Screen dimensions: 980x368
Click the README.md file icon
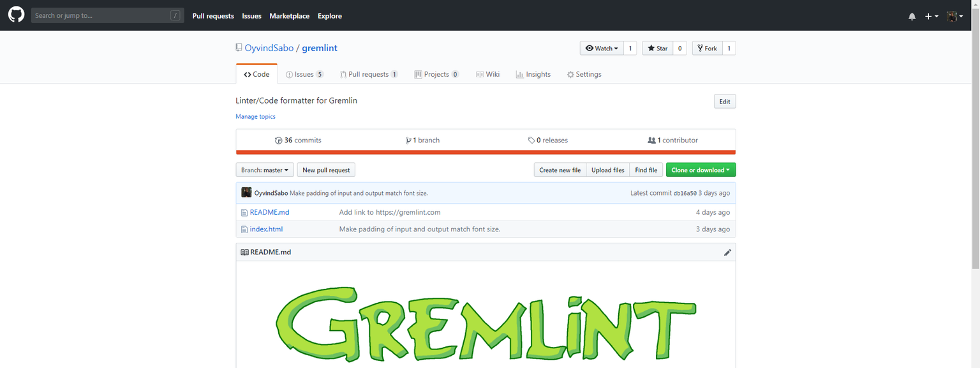tap(244, 212)
